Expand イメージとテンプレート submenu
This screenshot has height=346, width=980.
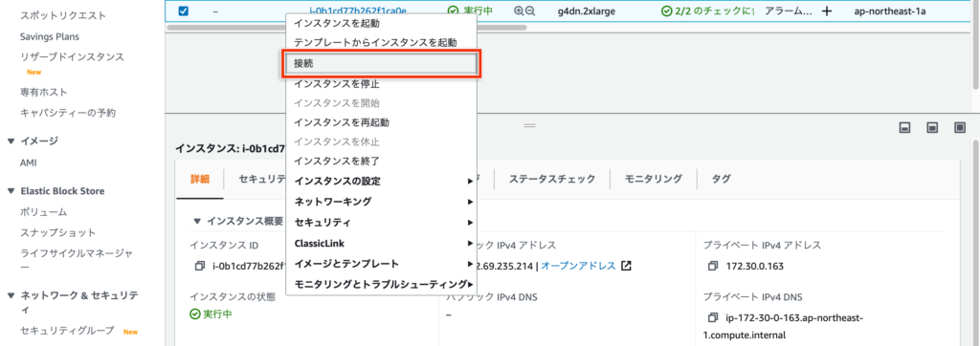coord(381,264)
